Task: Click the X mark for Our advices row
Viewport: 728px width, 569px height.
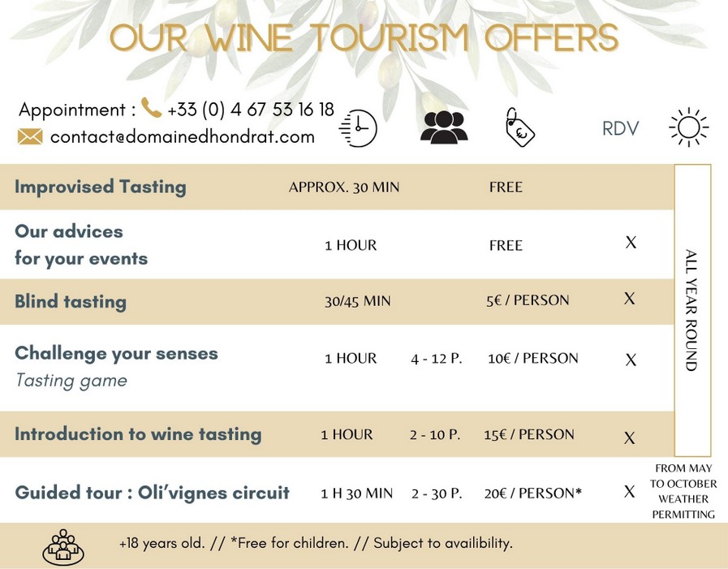Action: click(631, 242)
